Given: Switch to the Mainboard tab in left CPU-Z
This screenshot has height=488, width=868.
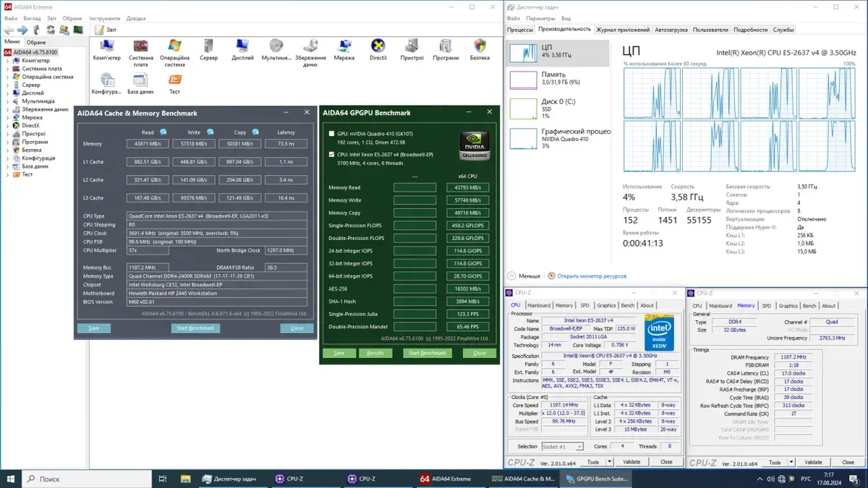Looking at the screenshot, I should pos(538,306).
